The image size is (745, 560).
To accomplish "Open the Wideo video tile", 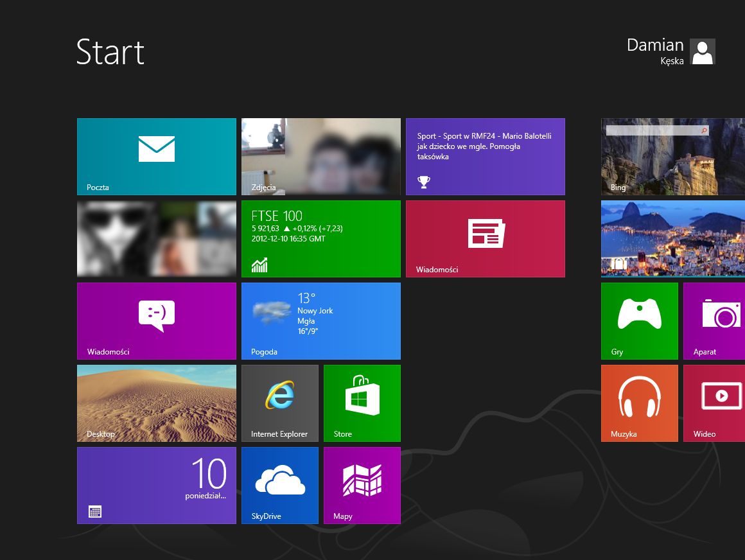I will (714, 403).
